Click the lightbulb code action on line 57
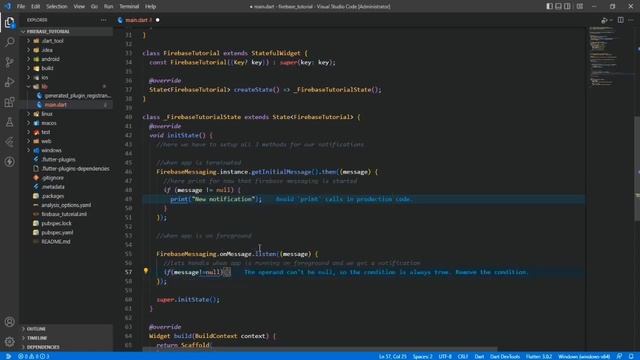 146,271
